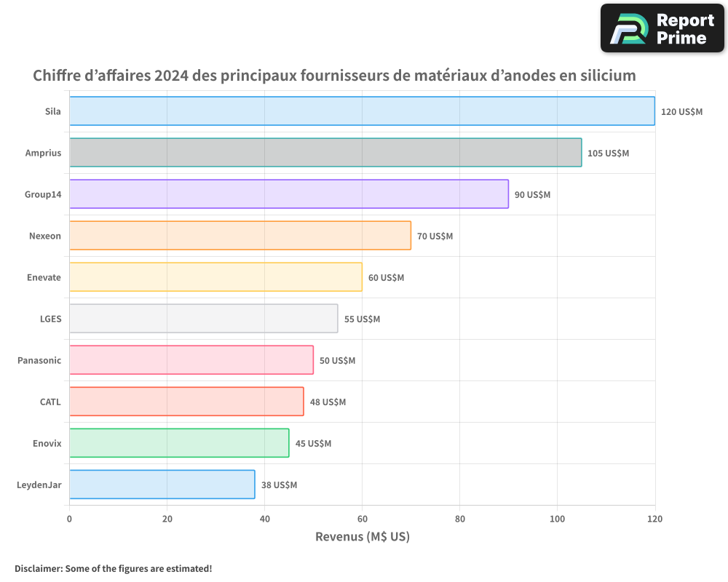Screen dimensions: 728x582
Task: Click the Sila revenue bar
Action: coord(362,111)
